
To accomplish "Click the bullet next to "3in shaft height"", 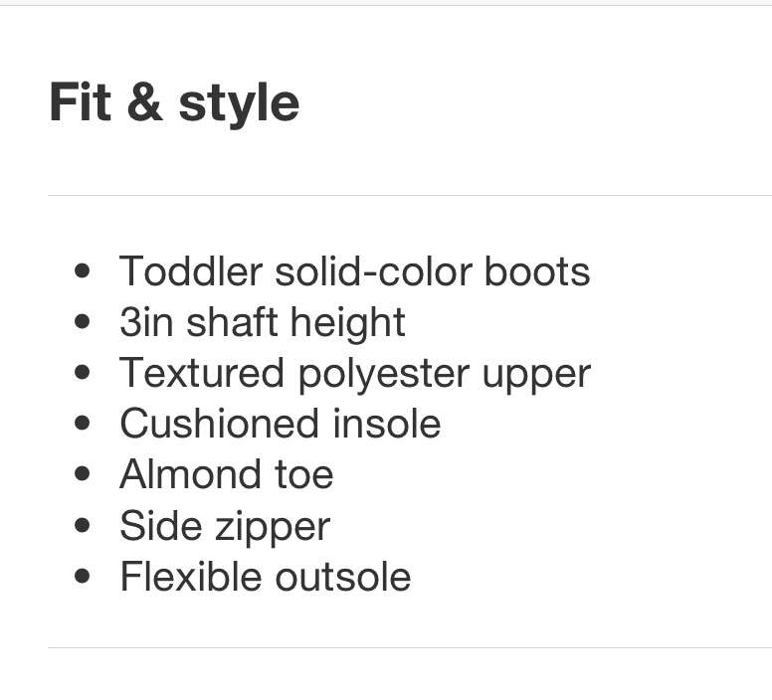I will (83, 321).
